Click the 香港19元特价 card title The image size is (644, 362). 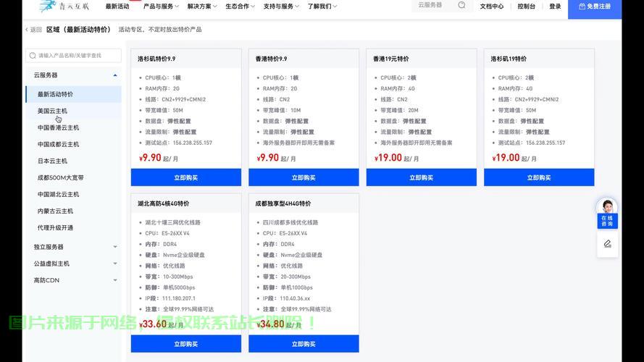tap(390, 59)
